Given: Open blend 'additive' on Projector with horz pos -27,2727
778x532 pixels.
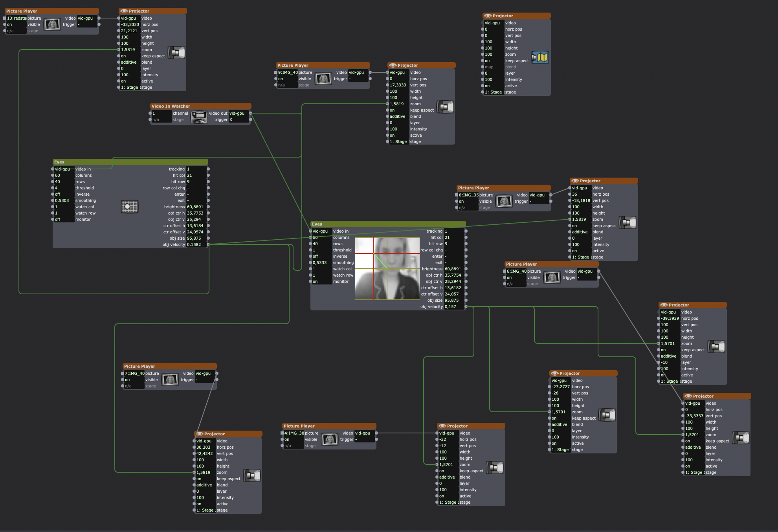Looking at the screenshot, I should pyautogui.click(x=561, y=424).
